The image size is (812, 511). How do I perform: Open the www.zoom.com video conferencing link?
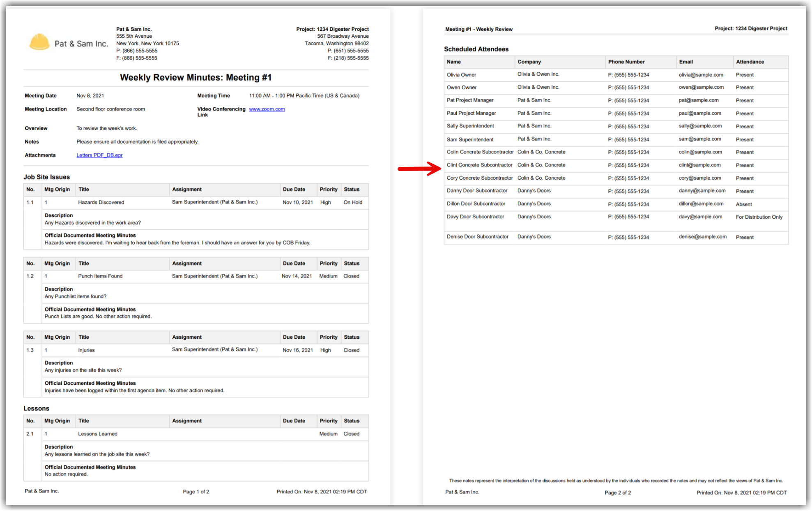[x=267, y=109]
